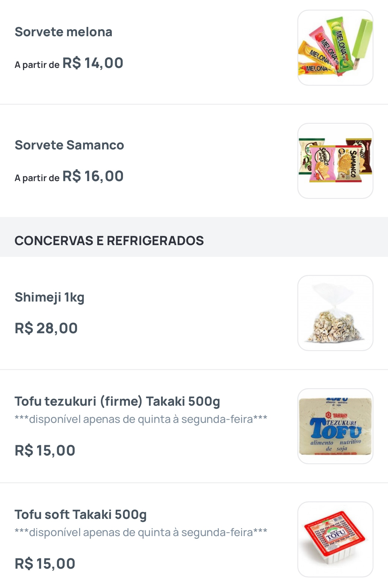Select the R$ 15,00 price under Tofu soft
Screen dimensions: 388x588
(x=45, y=564)
